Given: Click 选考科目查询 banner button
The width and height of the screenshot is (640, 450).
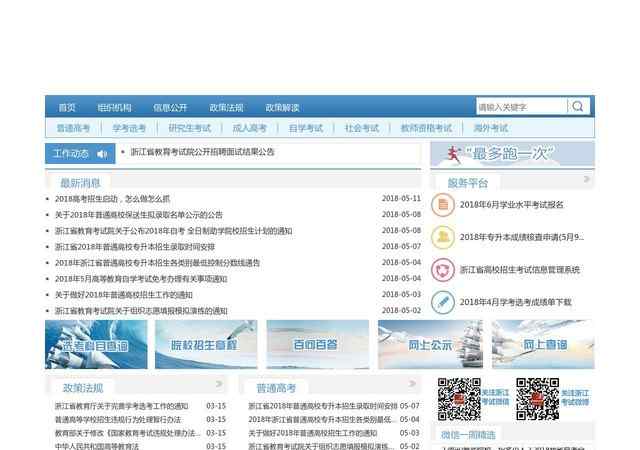Looking at the screenshot, I should [x=94, y=345].
